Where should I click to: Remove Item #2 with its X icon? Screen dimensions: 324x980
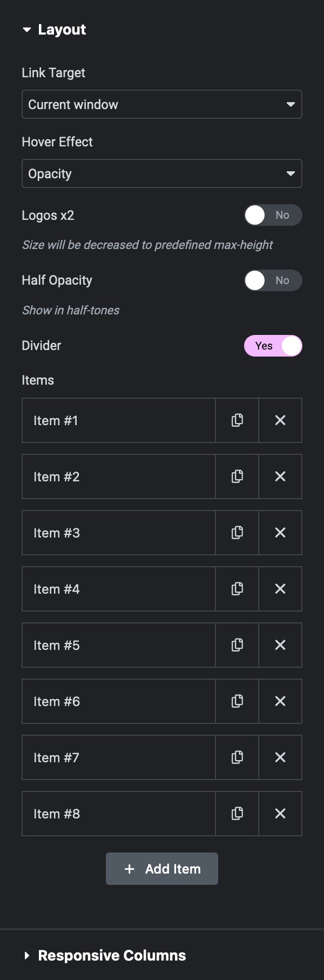(280, 476)
